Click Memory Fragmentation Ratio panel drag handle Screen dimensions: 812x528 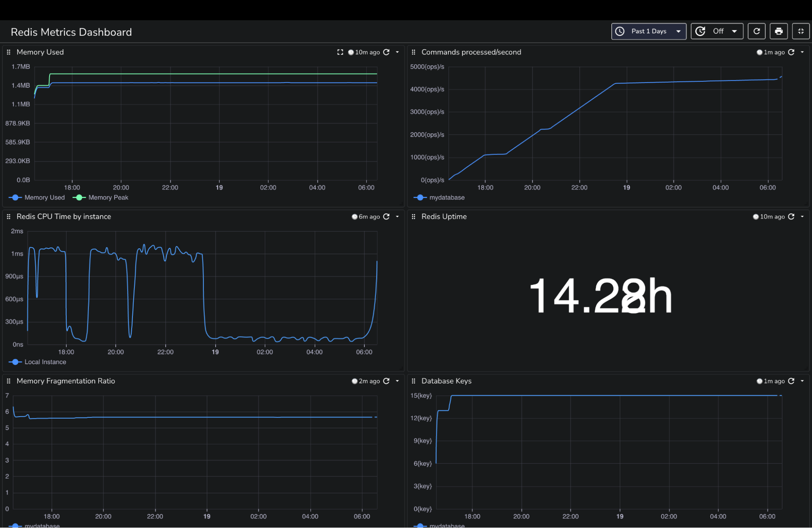9,381
